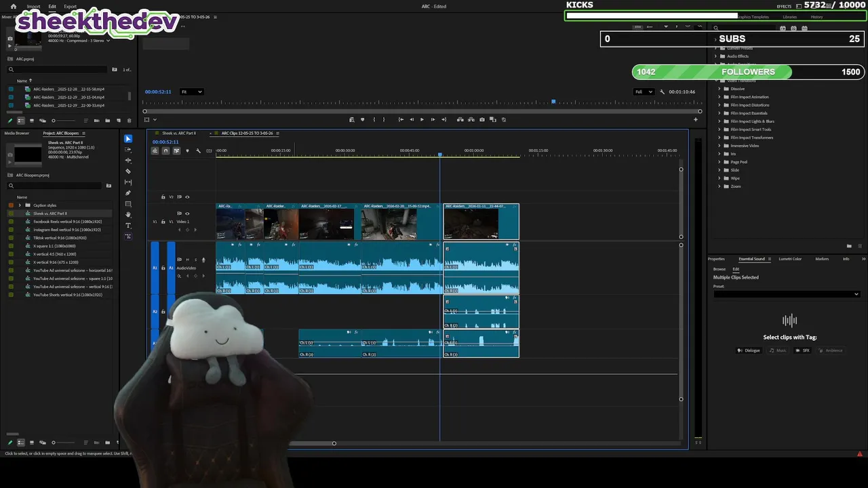Toggle Video 1 track output eye
Image resolution: width=868 pixels, height=488 pixels.
coord(187,213)
